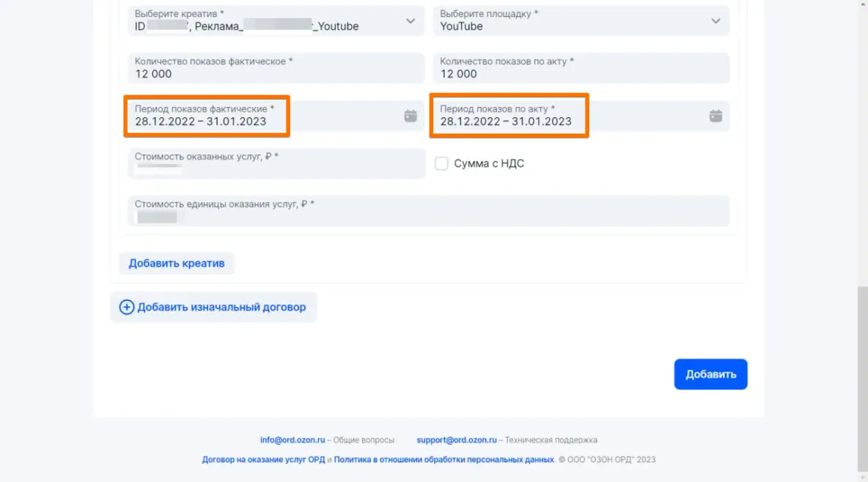Expand the 'Выберите креатив' dropdown
The image size is (868, 482).
click(x=411, y=21)
